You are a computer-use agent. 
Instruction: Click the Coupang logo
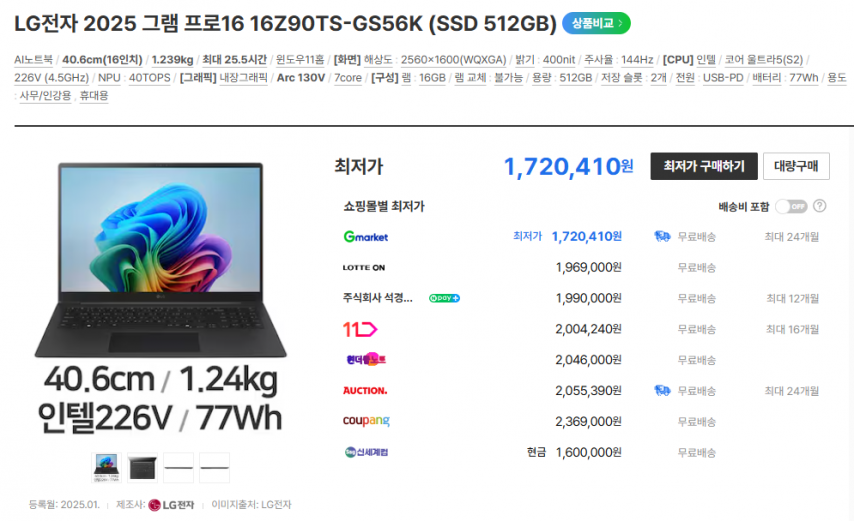pos(365,421)
